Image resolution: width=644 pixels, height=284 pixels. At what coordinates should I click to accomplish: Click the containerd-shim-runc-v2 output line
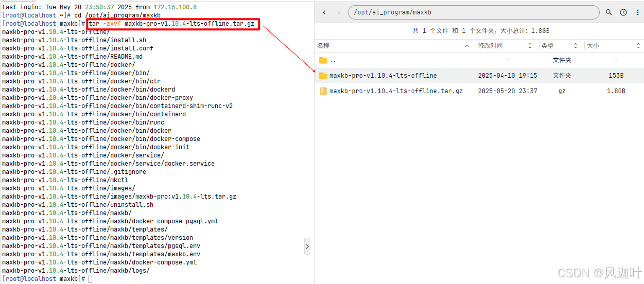click(117, 106)
